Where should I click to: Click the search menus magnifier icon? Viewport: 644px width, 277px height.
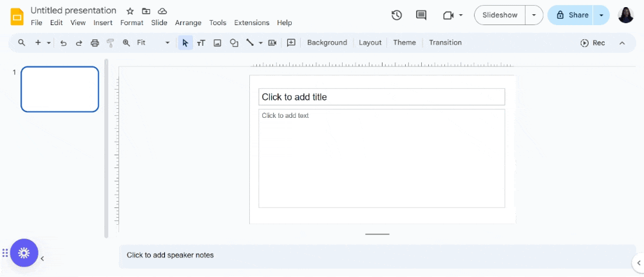coord(22,43)
